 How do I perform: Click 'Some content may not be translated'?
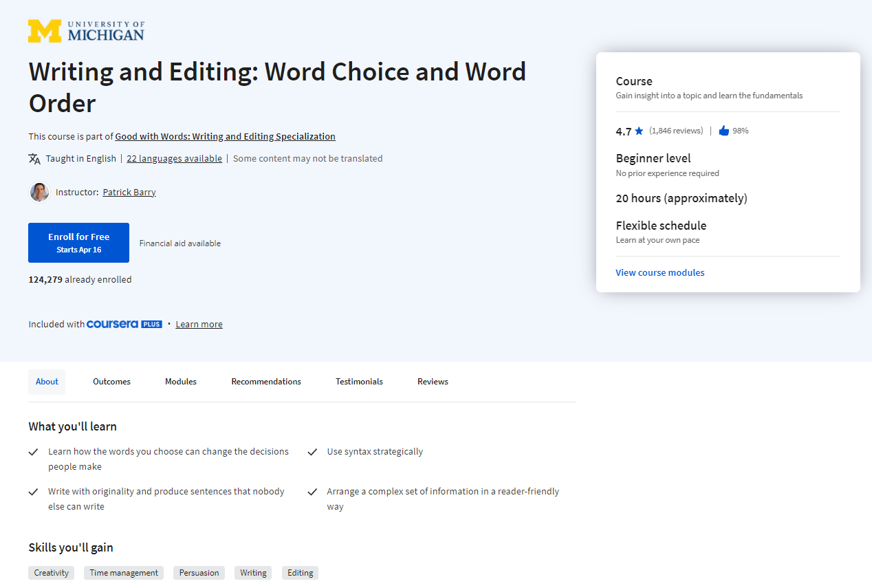tap(307, 159)
